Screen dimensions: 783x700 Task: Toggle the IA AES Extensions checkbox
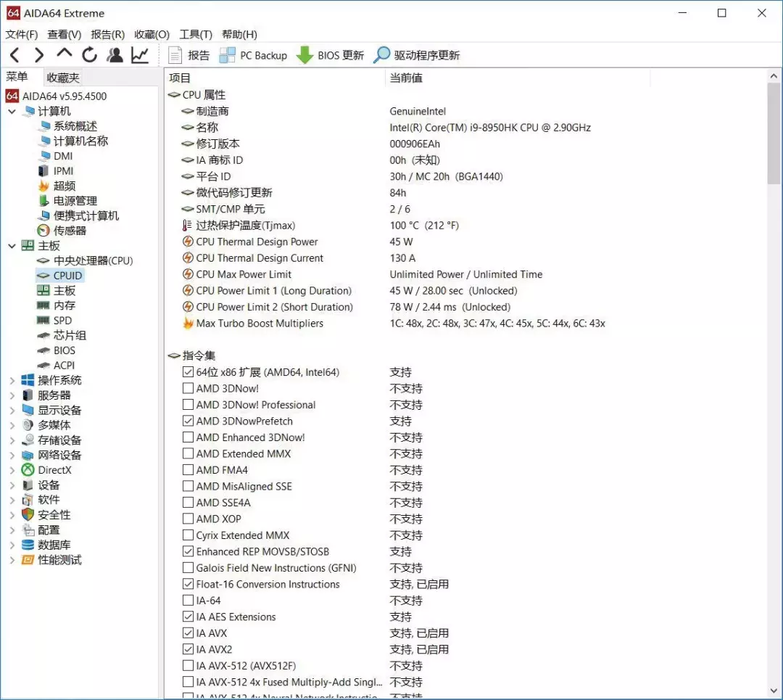click(x=188, y=617)
